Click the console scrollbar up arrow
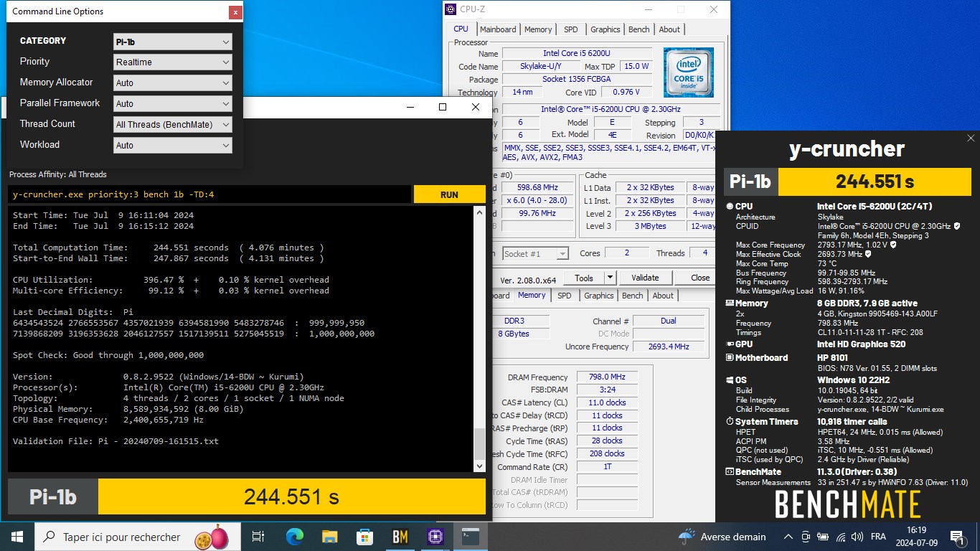Viewport: 980px width, 551px height. point(480,212)
